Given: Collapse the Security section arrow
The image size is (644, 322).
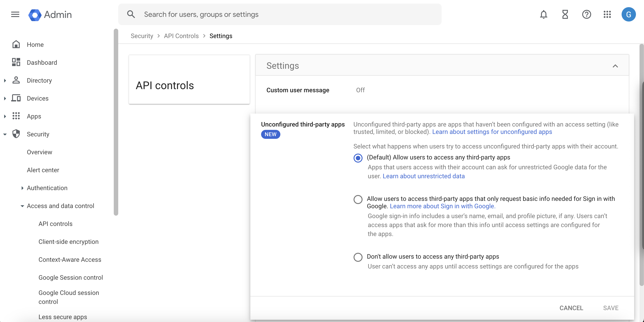Looking at the screenshot, I should pyautogui.click(x=5, y=134).
